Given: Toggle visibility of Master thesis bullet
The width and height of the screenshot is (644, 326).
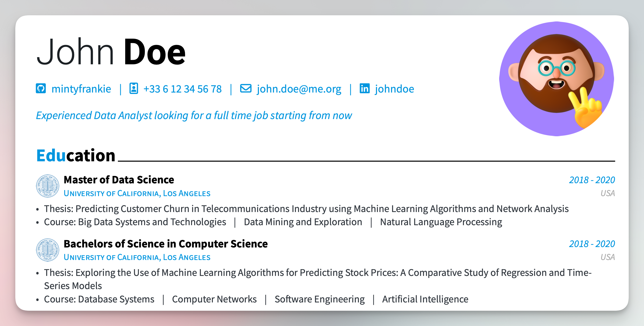Looking at the screenshot, I should [38, 209].
